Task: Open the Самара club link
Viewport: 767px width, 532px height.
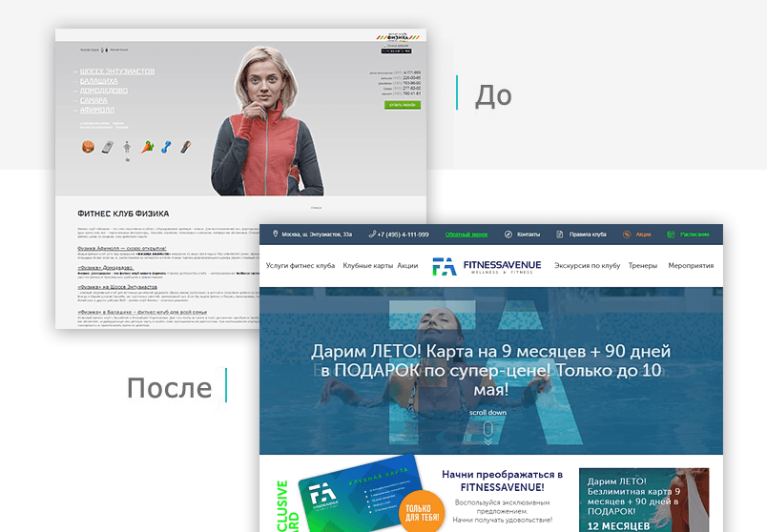Action: (93, 100)
